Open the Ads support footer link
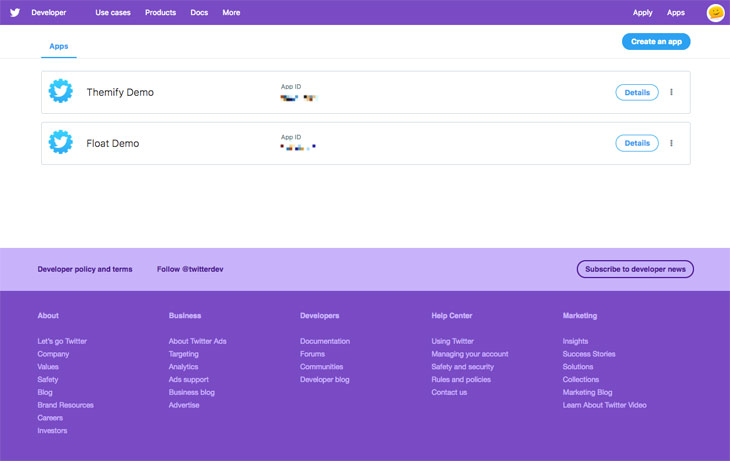This screenshot has height=461, width=730. click(x=189, y=380)
